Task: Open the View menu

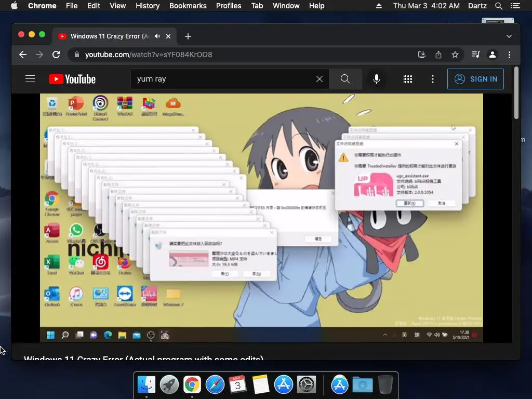Action: 118,6
